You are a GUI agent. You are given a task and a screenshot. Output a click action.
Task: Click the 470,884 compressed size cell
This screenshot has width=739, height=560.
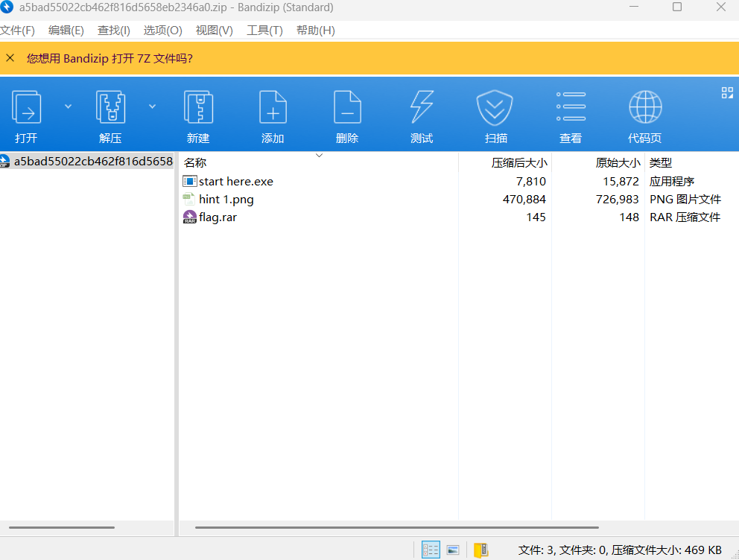coord(524,200)
